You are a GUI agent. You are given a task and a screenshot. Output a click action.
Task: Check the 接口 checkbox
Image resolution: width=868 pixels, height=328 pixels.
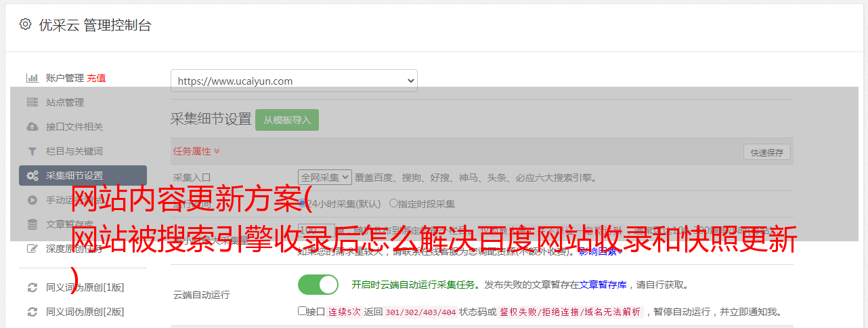(x=302, y=311)
